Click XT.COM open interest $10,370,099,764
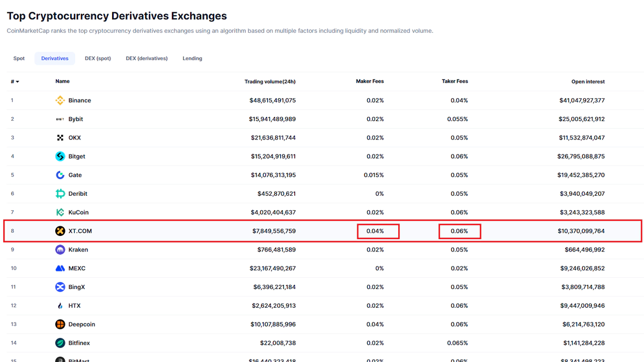644x362 pixels. click(x=581, y=231)
